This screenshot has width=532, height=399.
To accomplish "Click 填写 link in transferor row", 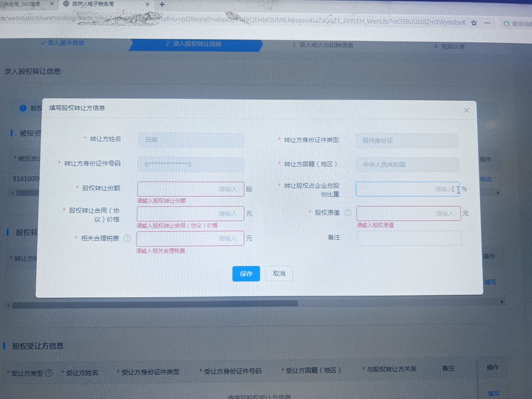I will pos(490,282).
